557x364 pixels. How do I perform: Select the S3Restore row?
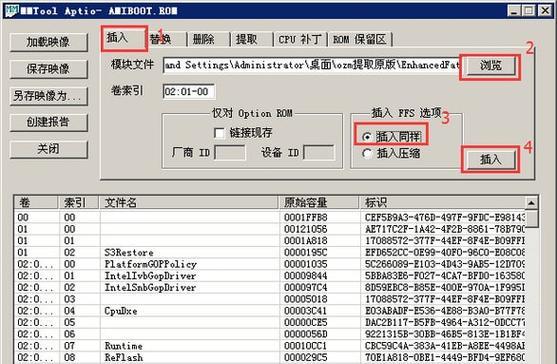tap(270, 252)
